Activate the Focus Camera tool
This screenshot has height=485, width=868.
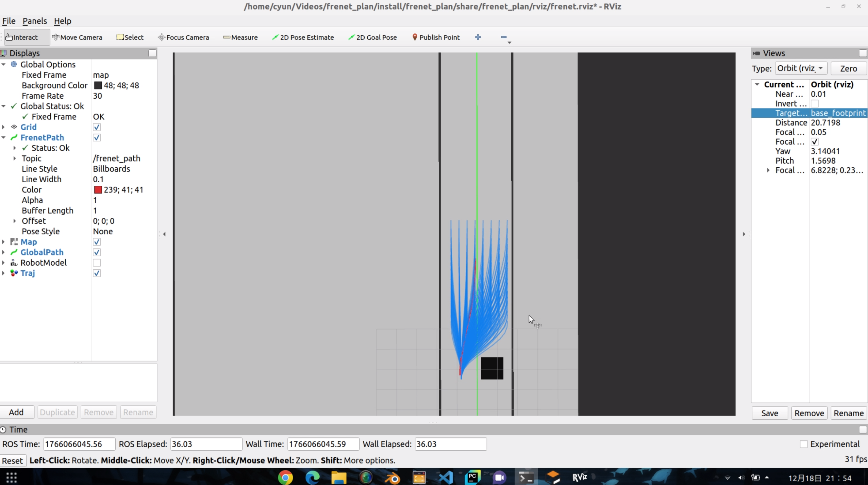pyautogui.click(x=183, y=37)
